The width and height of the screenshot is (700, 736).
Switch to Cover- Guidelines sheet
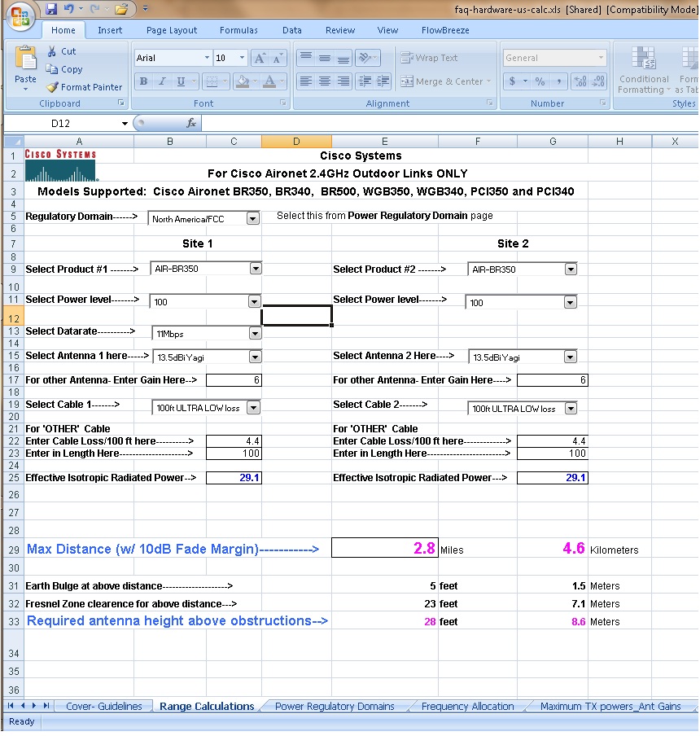click(x=103, y=707)
